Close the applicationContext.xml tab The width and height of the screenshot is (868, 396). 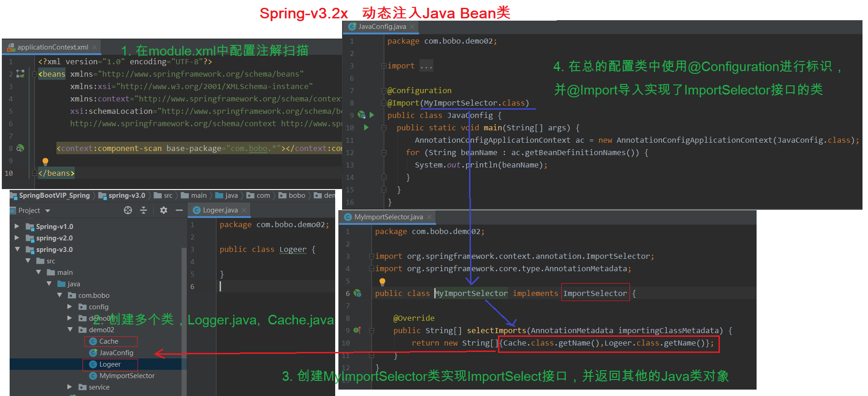[94, 47]
